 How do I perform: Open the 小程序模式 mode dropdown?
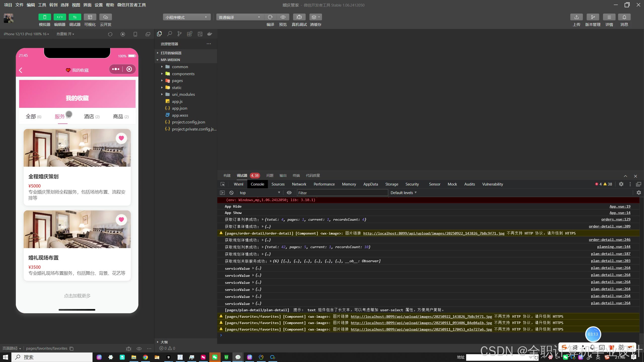click(186, 17)
